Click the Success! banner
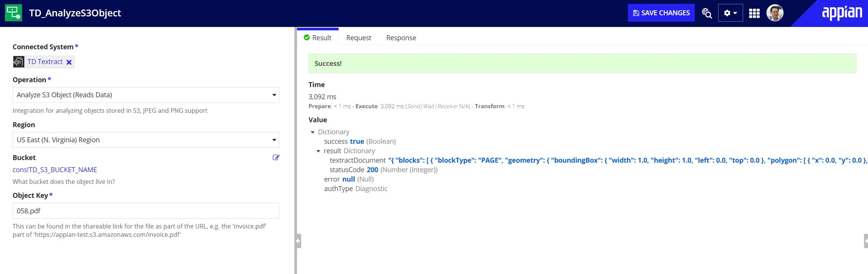Screen dimensions: 868x274 582,63
